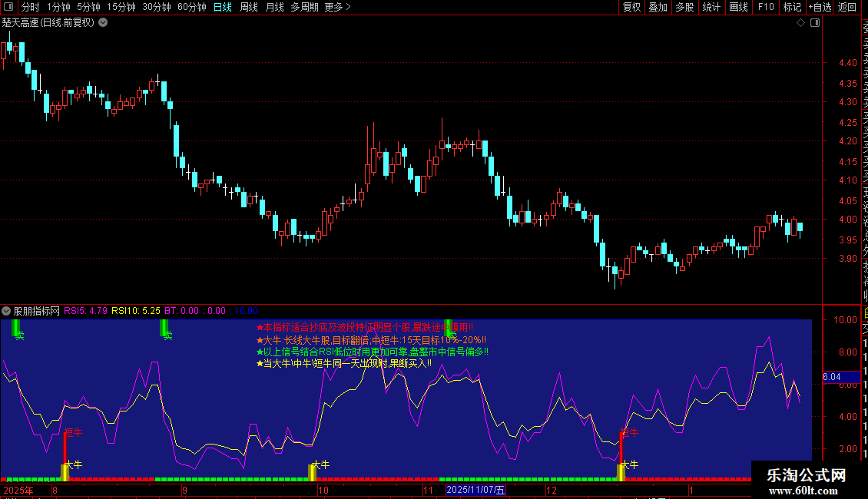Switch to 周线 weekly chart

[249, 7]
